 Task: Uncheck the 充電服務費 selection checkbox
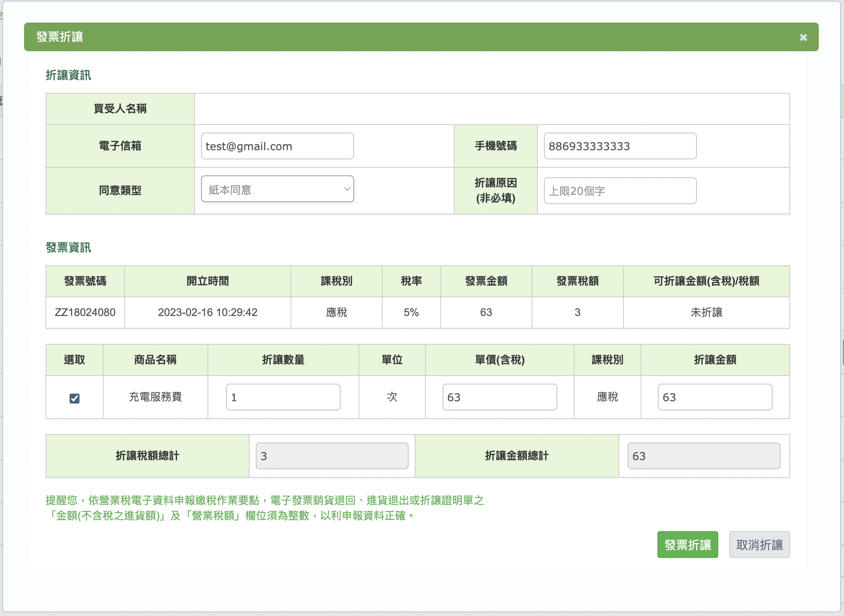[75, 398]
